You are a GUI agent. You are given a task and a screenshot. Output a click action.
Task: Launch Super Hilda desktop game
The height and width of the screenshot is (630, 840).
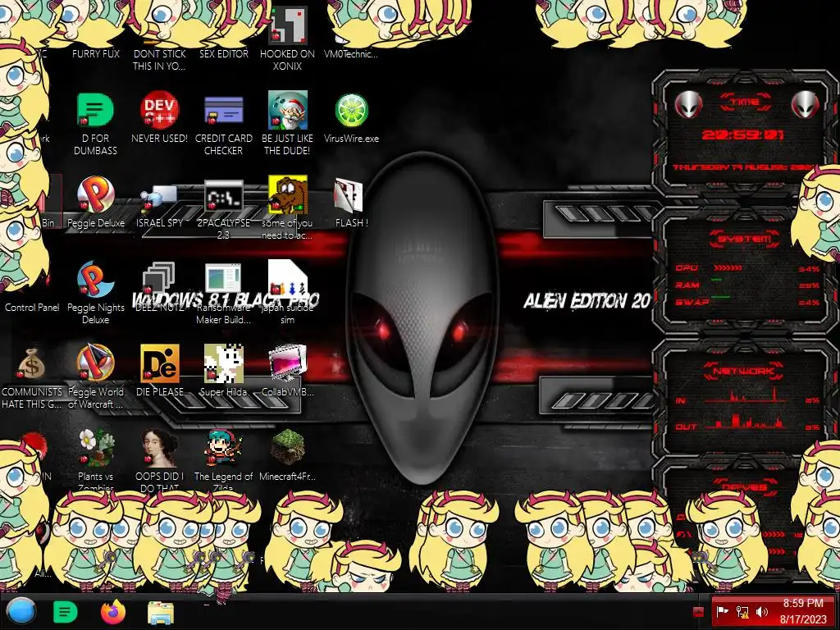[223, 363]
